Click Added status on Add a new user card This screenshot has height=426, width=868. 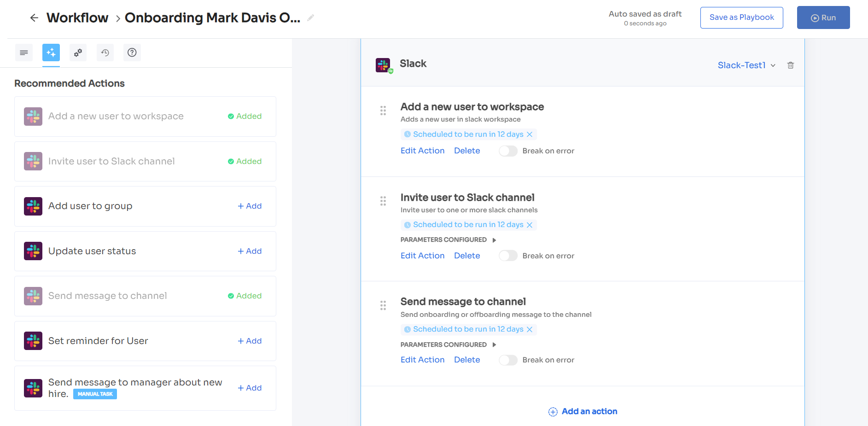(245, 117)
